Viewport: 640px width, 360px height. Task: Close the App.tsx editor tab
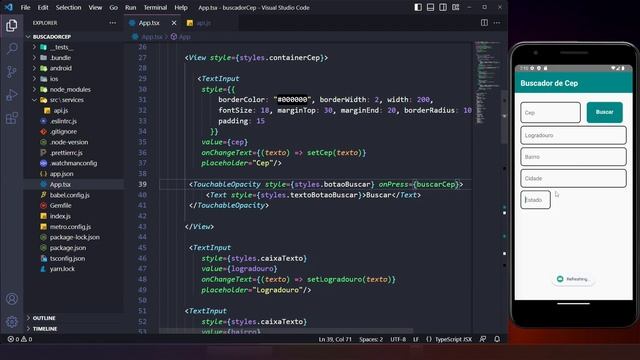174,23
